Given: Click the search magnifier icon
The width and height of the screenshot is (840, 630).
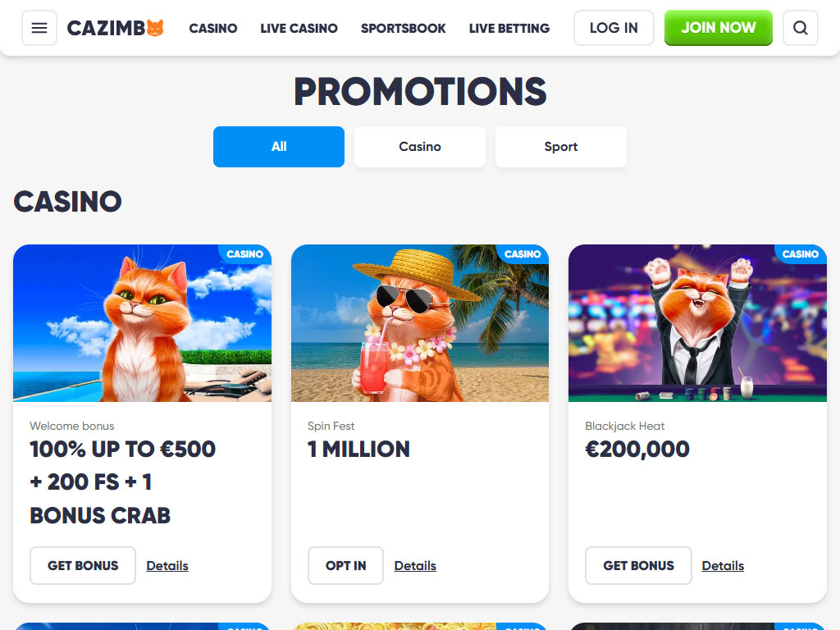Looking at the screenshot, I should click(x=801, y=28).
